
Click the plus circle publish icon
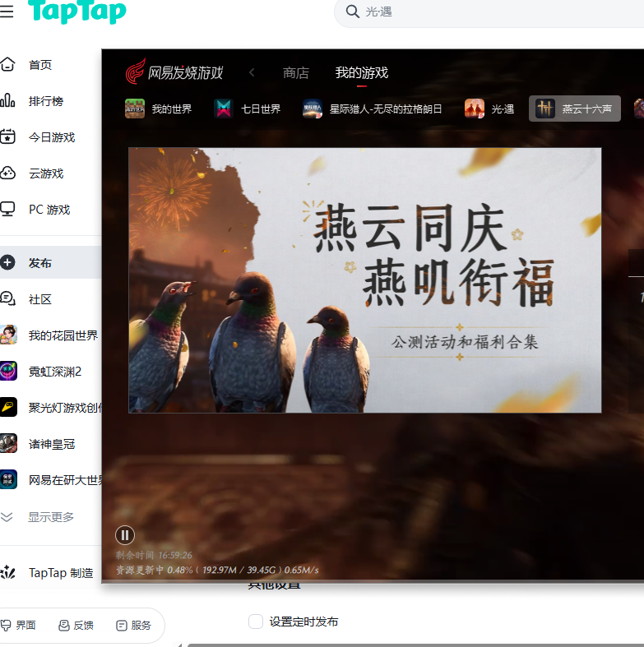(8, 262)
